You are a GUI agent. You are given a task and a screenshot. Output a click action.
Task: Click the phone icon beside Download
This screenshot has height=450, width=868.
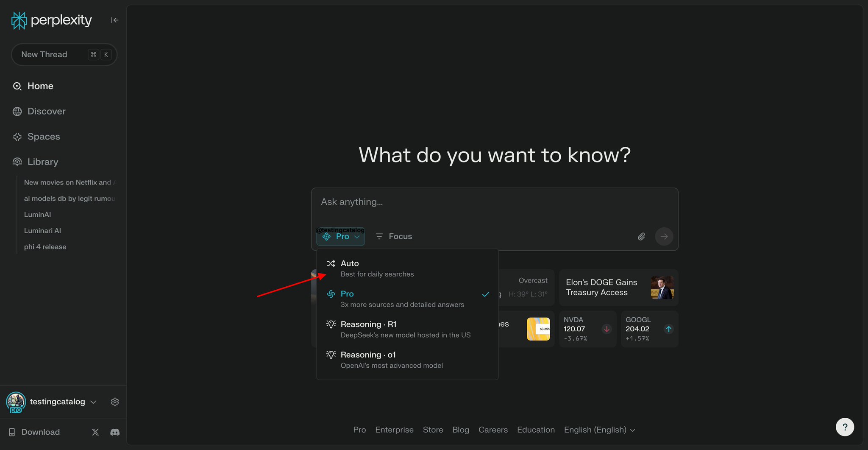click(12, 432)
